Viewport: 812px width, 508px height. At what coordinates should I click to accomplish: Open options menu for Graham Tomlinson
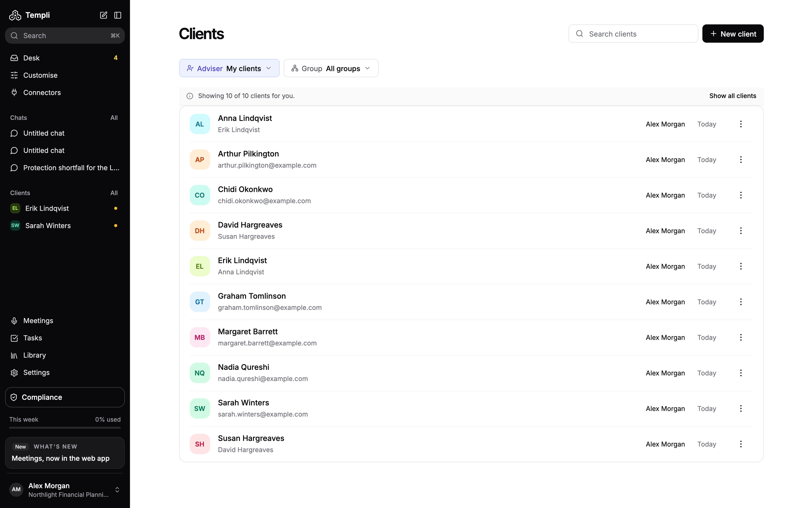[741, 302]
